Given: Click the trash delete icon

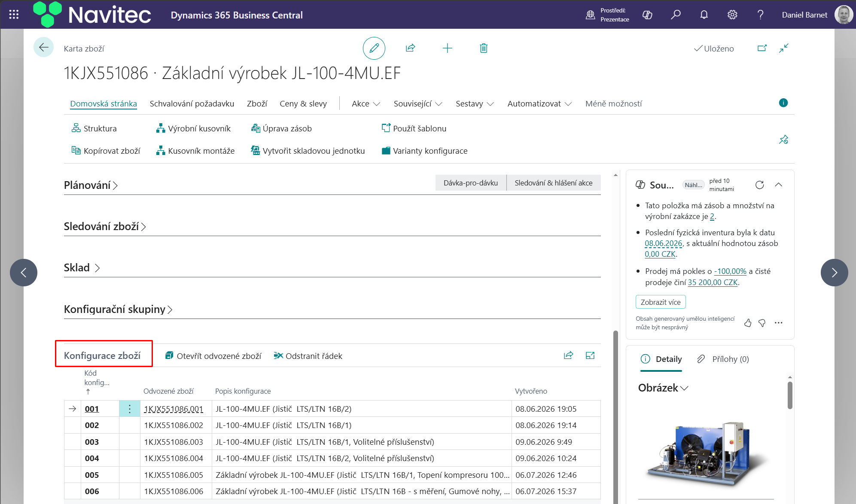Looking at the screenshot, I should click(x=484, y=48).
